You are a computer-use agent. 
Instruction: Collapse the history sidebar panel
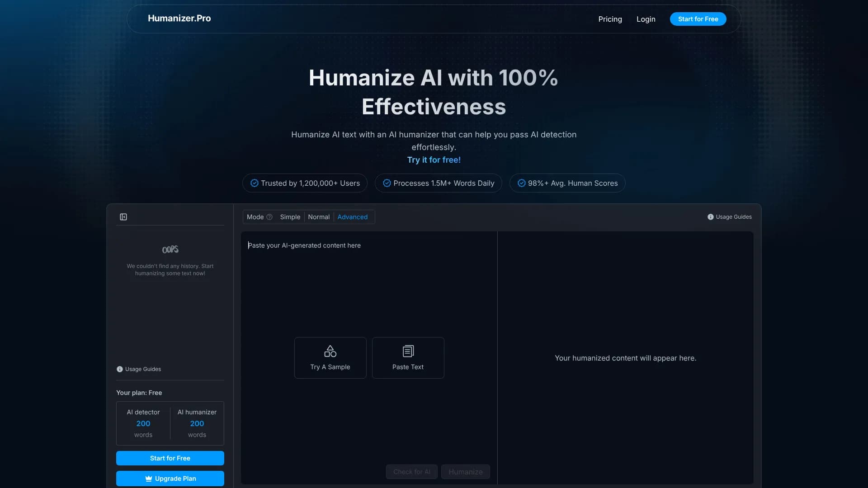tap(123, 217)
